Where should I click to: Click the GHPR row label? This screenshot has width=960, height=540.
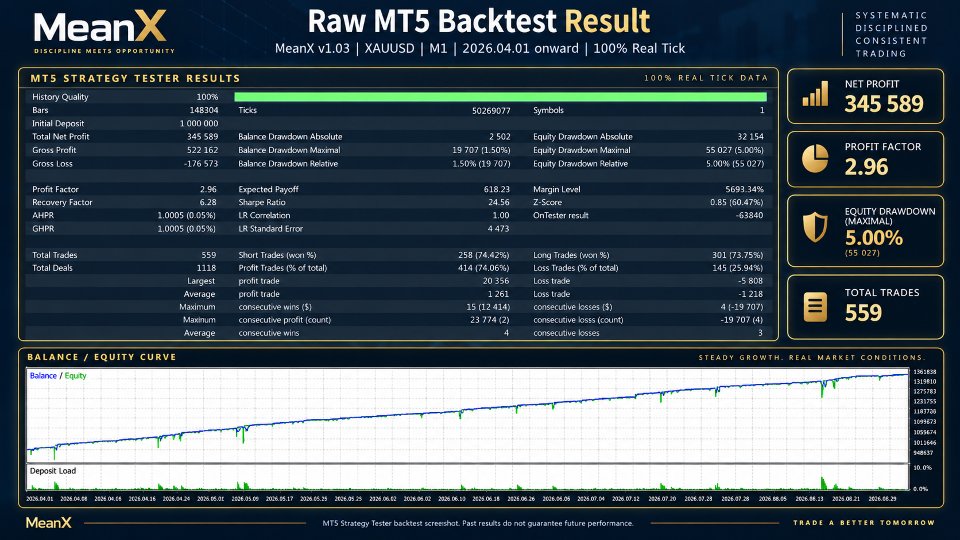click(43, 228)
